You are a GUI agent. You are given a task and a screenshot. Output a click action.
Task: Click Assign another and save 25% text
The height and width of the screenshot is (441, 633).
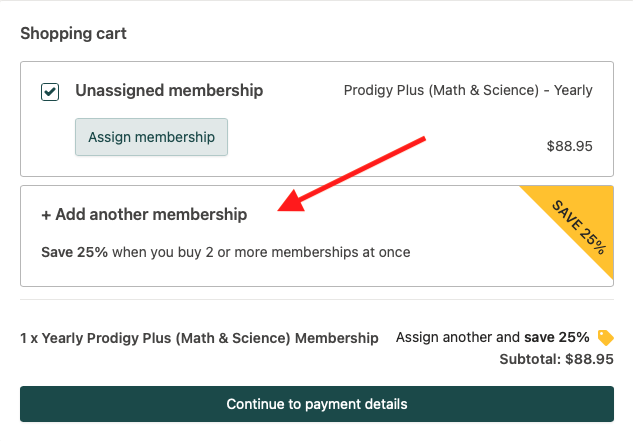(x=492, y=337)
